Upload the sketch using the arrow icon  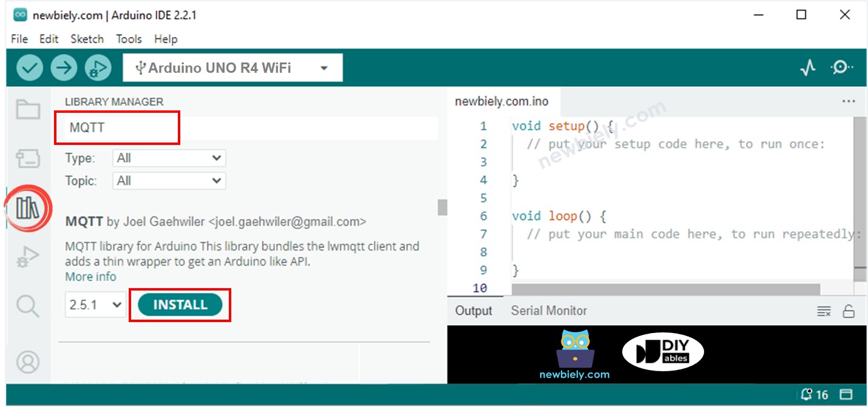(63, 67)
